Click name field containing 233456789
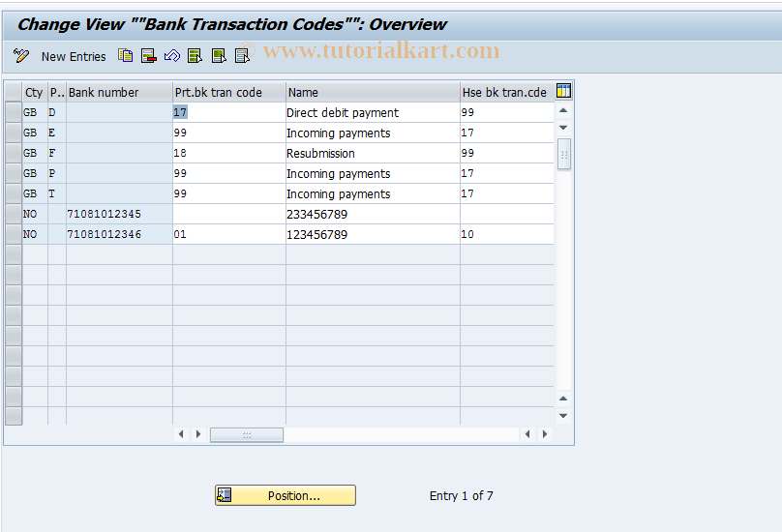 tap(373, 214)
